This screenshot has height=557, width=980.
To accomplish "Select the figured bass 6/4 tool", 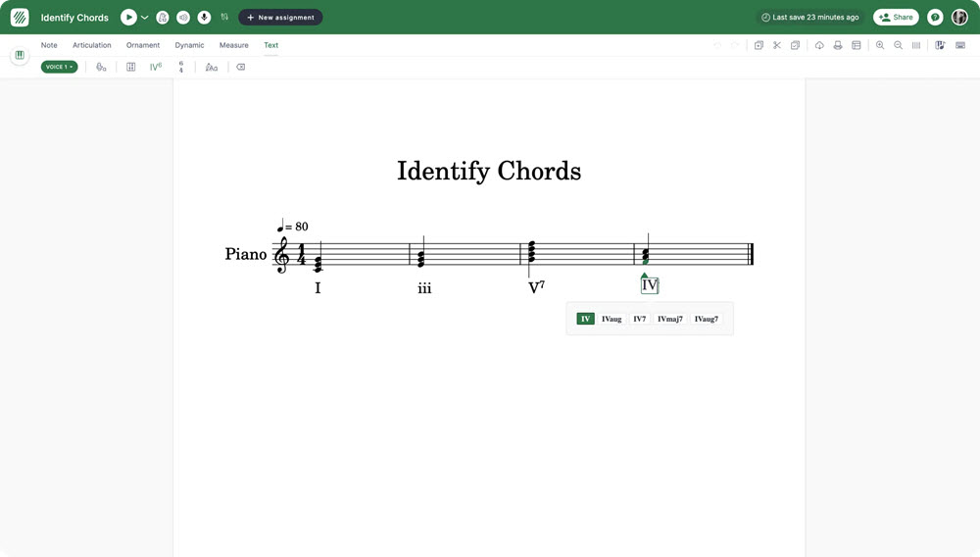I will 181,67.
